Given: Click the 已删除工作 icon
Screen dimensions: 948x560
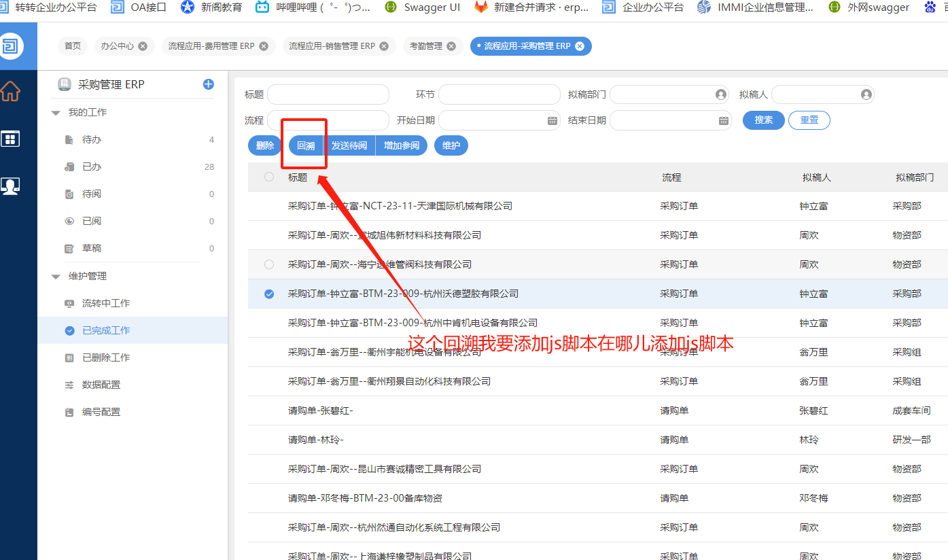Looking at the screenshot, I should (69, 357).
